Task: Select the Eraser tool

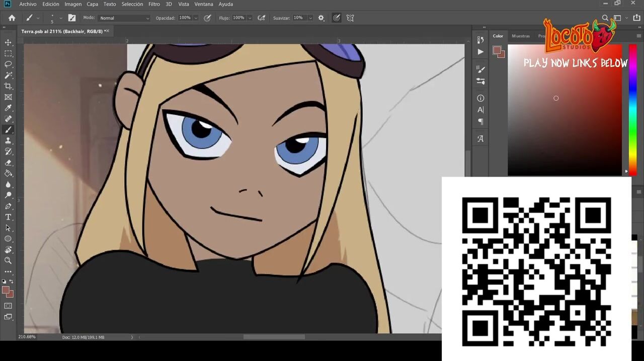Action: pyautogui.click(x=8, y=163)
